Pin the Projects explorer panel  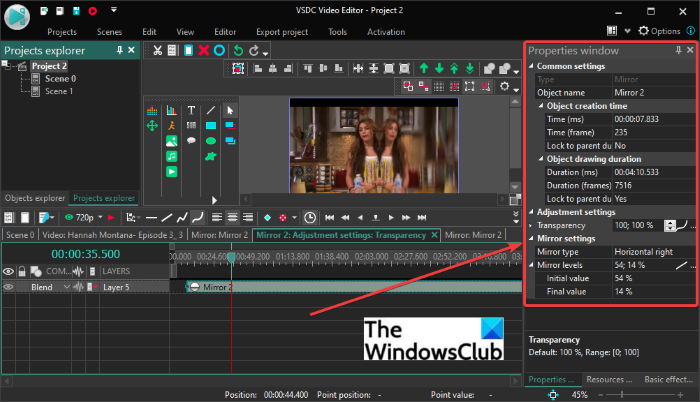[x=120, y=50]
